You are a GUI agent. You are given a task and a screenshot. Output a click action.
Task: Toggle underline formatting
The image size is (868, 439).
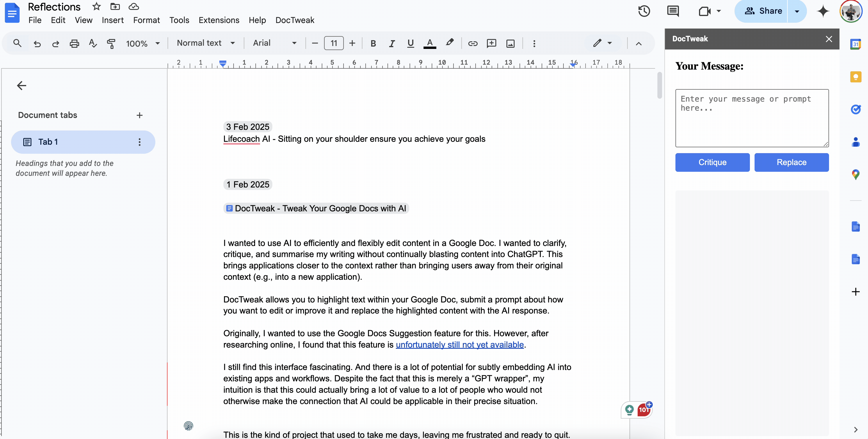[x=410, y=43]
